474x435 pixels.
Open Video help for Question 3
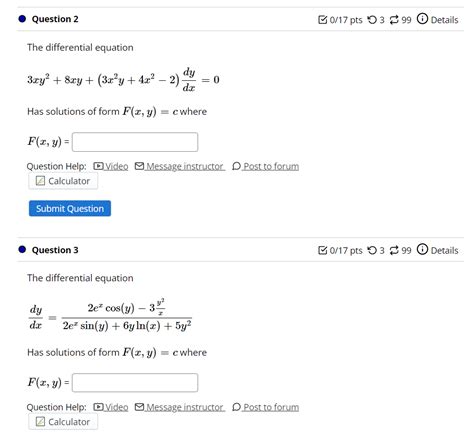(x=111, y=407)
